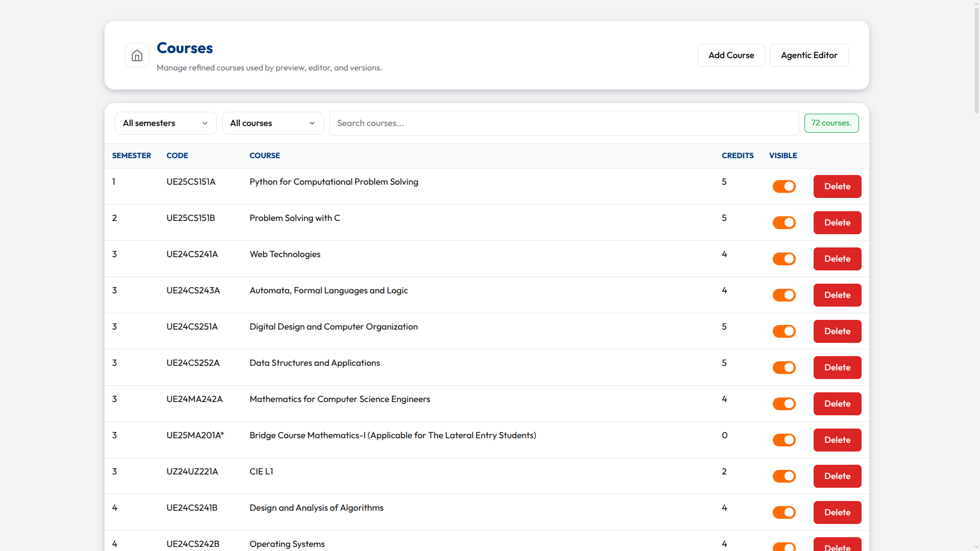
Task: Click the COURSE column header
Action: pos(264,156)
